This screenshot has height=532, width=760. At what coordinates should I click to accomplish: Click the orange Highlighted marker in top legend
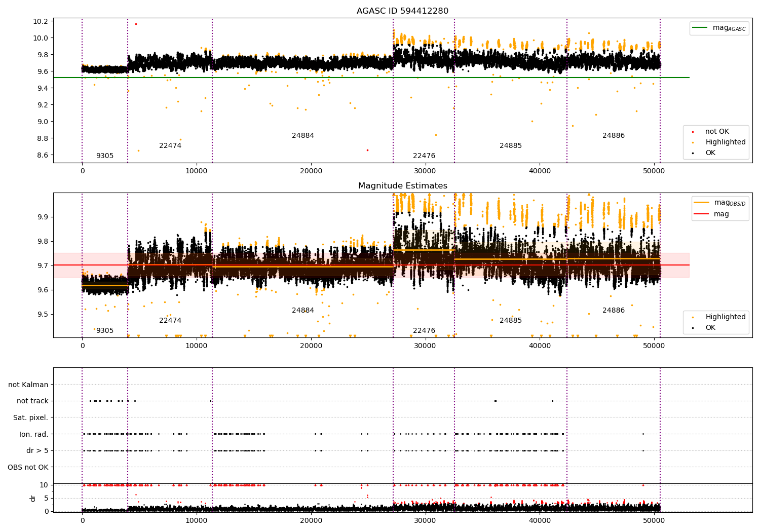(693, 142)
